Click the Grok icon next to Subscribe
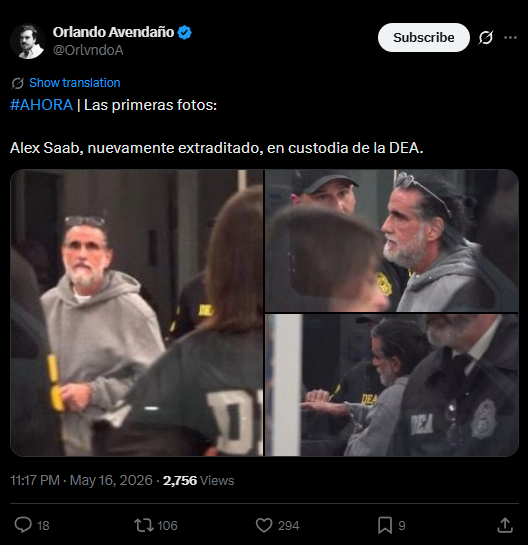Viewport: 528px width, 545px height. click(486, 38)
